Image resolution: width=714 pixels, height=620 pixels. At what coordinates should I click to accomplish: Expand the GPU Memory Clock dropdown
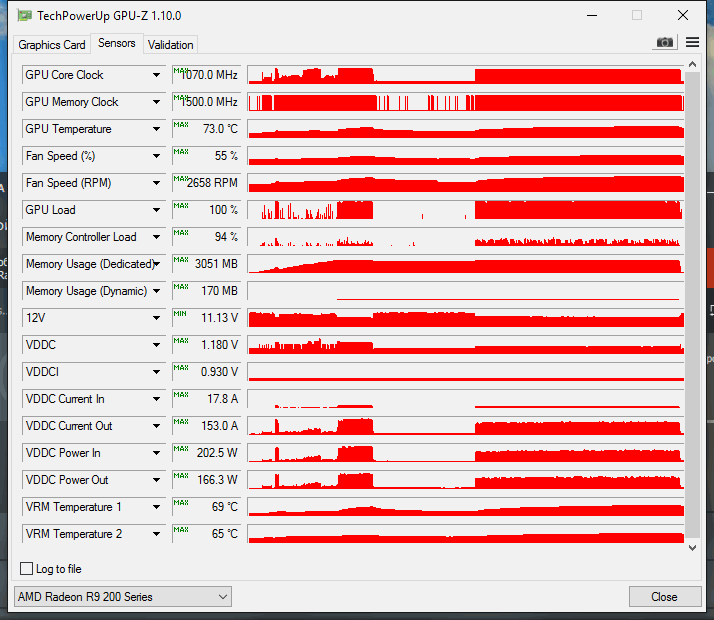[156, 102]
